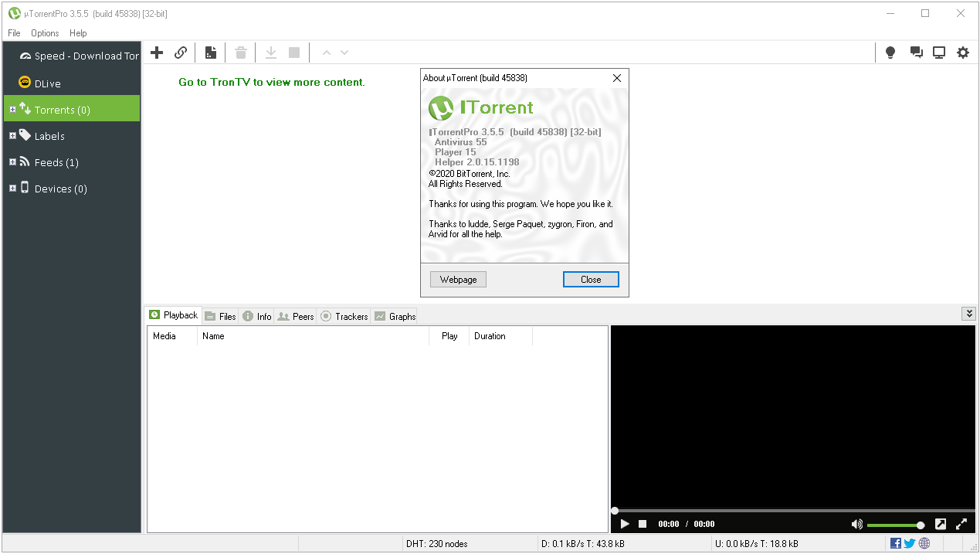Screen dimensions: 980x554
Task: Expand the Feeds tree node
Action: click(x=12, y=162)
